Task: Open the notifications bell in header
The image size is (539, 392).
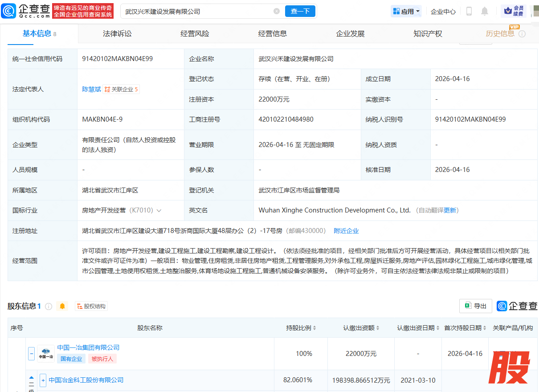Action: [x=485, y=11]
